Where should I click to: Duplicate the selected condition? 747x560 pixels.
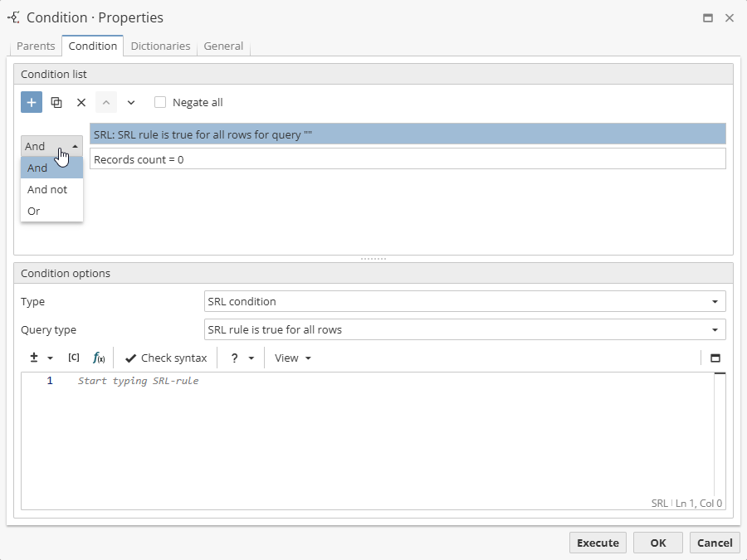(56, 102)
